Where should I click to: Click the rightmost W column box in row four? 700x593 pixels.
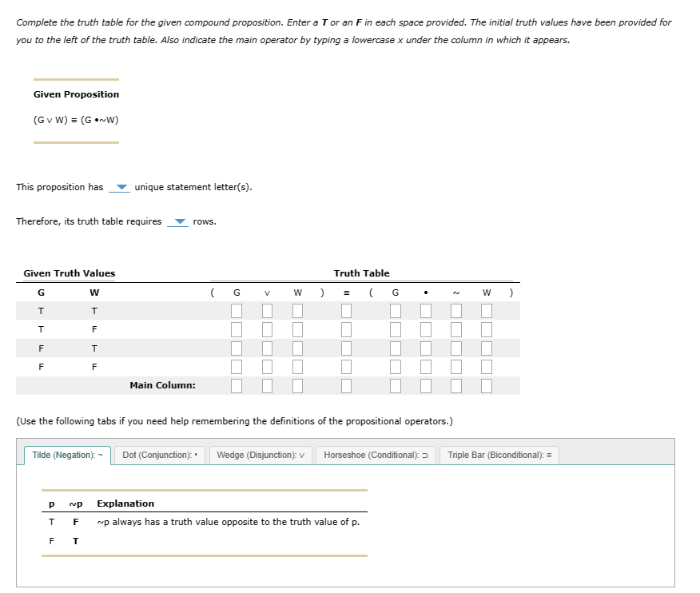point(487,366)
